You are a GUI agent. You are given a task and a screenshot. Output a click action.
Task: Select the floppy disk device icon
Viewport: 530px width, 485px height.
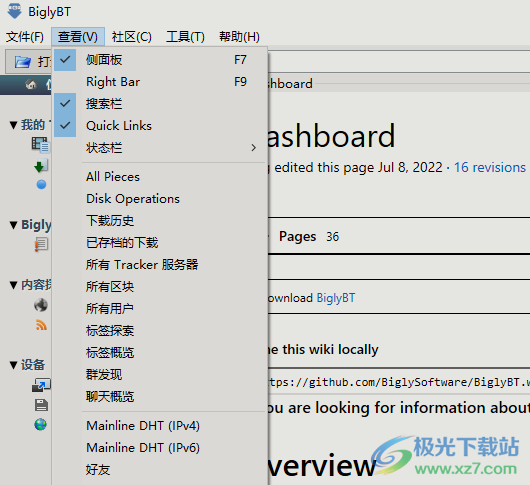click(41, 405)
